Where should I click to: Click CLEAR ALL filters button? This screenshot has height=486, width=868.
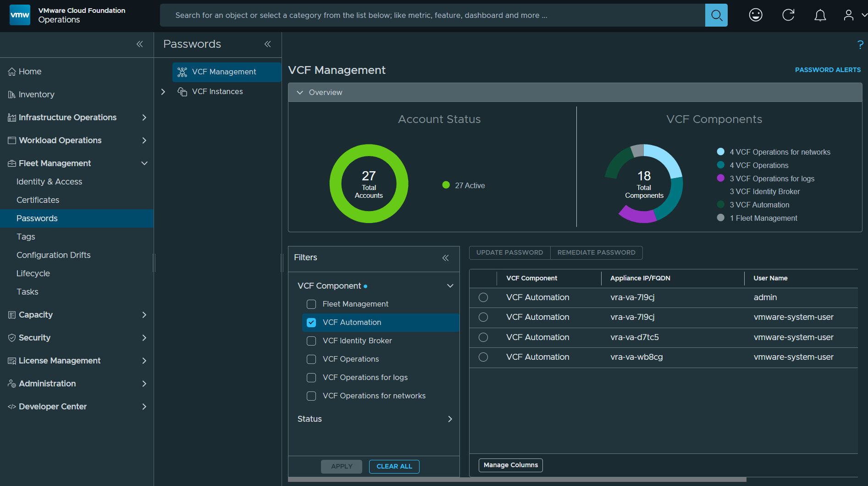(x=394, y=466)
